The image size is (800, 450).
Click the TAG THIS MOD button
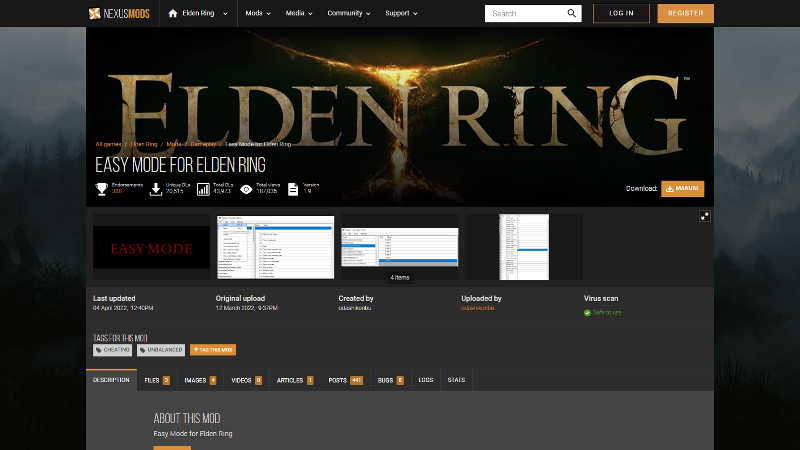tap(213, 350)
